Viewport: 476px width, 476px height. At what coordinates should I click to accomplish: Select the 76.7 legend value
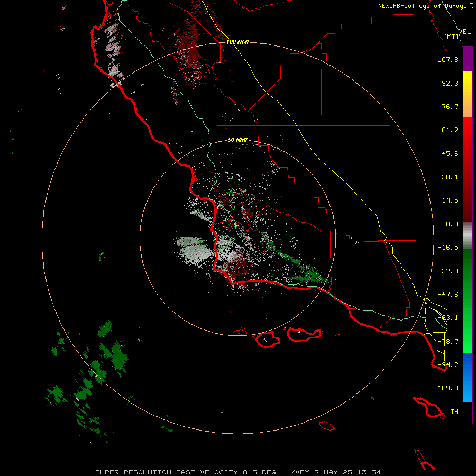coord(450,106)
